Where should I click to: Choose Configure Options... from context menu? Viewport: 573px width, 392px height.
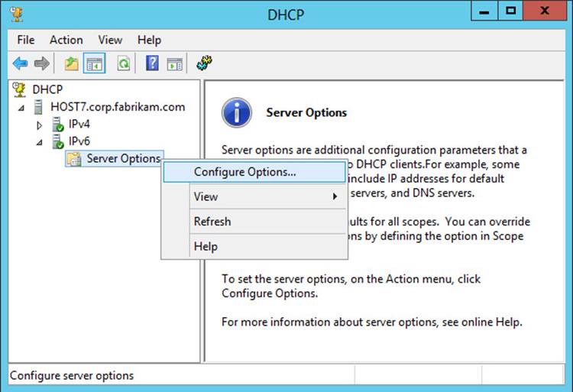click(254, 172)
